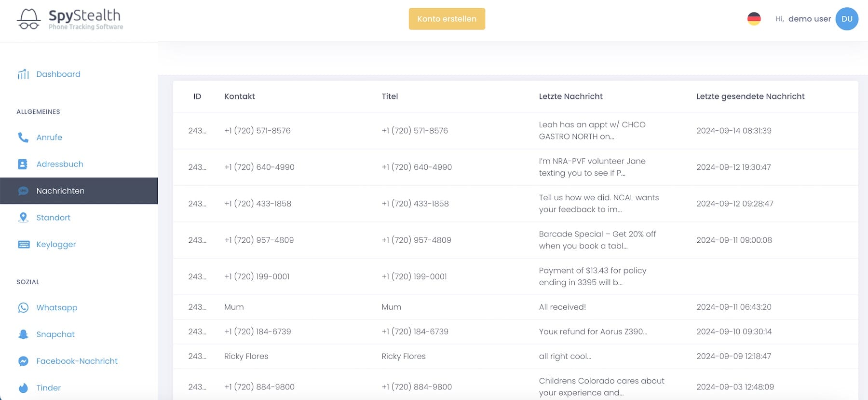Select contact +1 (720) 199-0001

click(x=257, y=276)
